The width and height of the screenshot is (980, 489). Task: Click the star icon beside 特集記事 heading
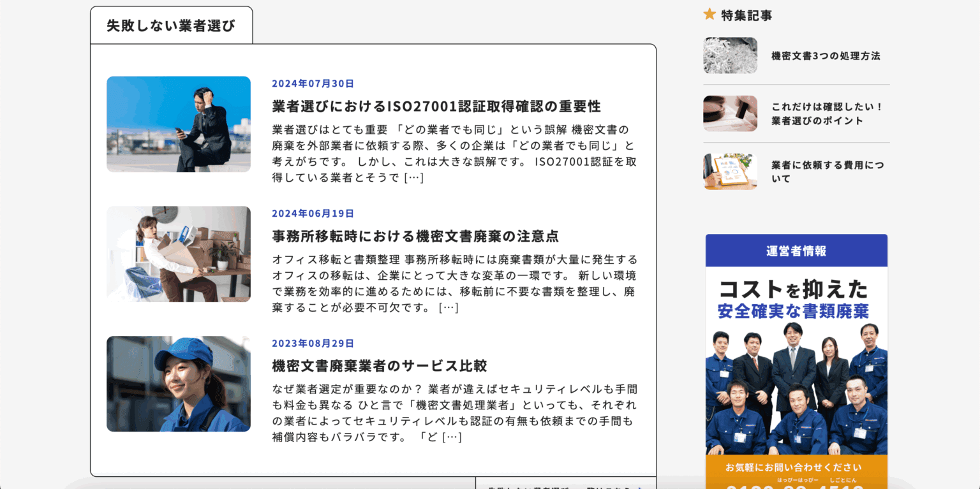(709, 15)
